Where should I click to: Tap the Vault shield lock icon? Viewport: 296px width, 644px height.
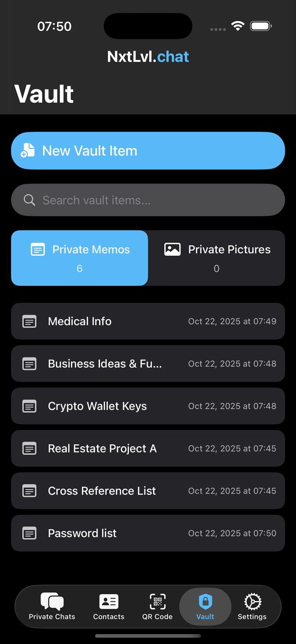coord(205,601)
